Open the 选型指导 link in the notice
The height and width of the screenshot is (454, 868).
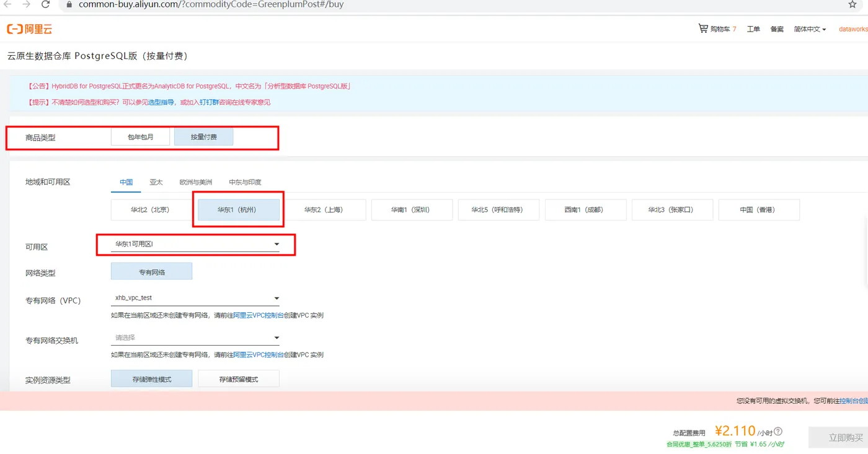161,102
